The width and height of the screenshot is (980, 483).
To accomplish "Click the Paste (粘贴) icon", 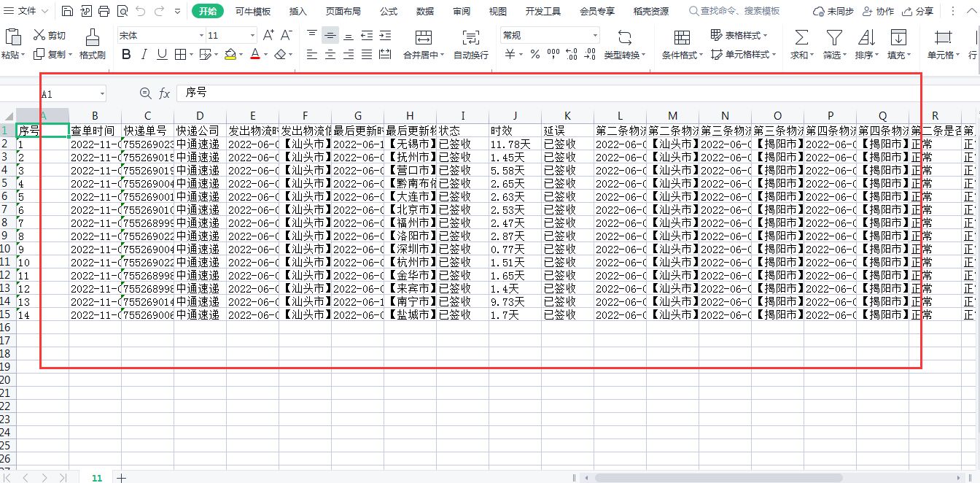I will [x=12, y=37].
